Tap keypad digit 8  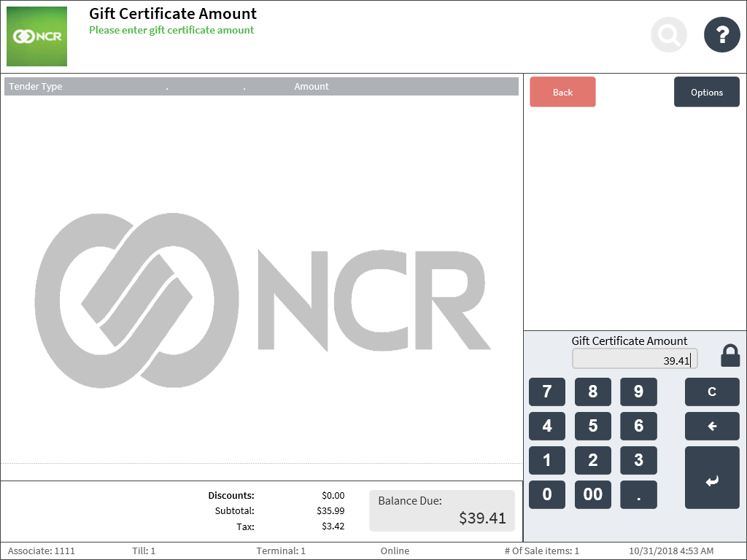592,392
